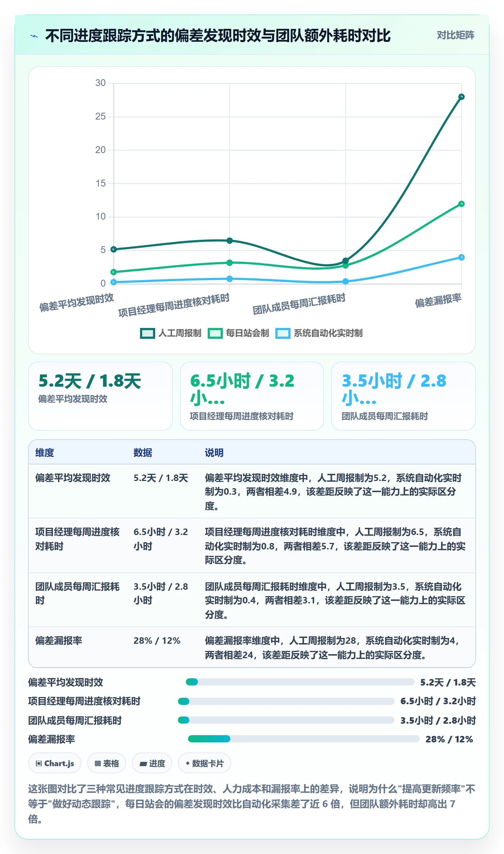Image resolution: width=504 pixels, height=854 pixels.
Task: Click the 系统自动化实时制 data point at 偏差漏报率
Action: point(462,257)
